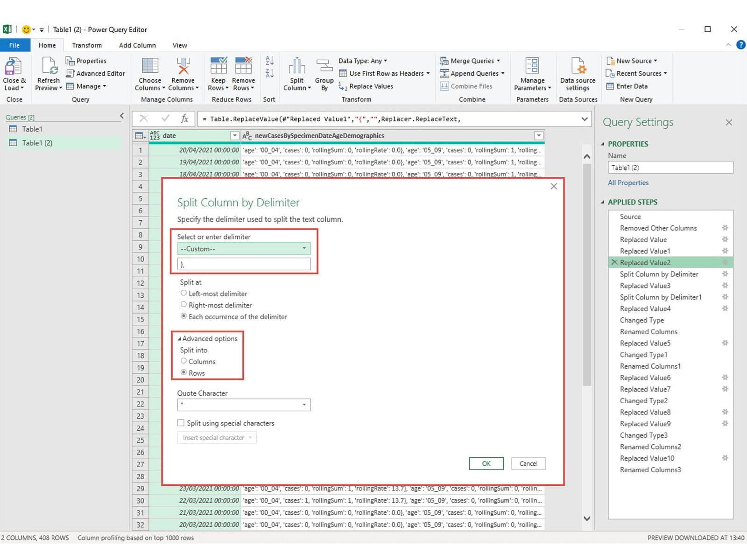The height and width of the screenshot is (560, 747).
Task: Click the Group By icon
Action: pos(324,67)
